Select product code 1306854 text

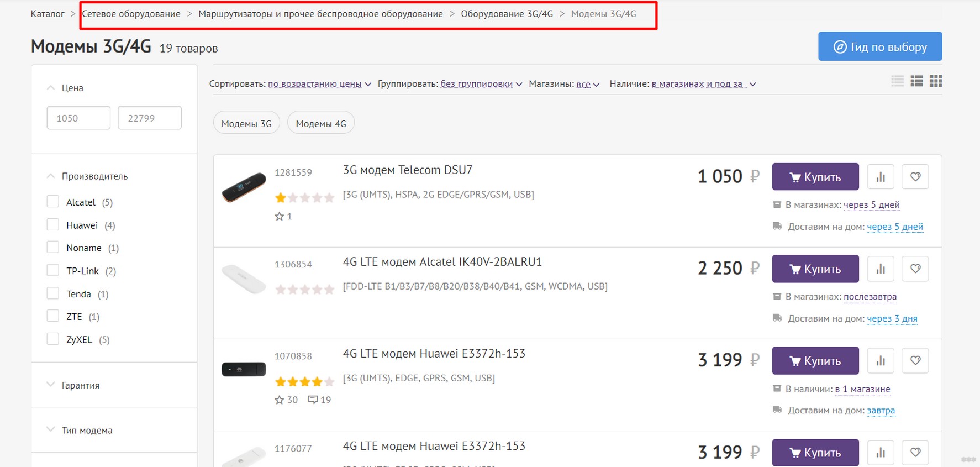(x=293, y=264)
